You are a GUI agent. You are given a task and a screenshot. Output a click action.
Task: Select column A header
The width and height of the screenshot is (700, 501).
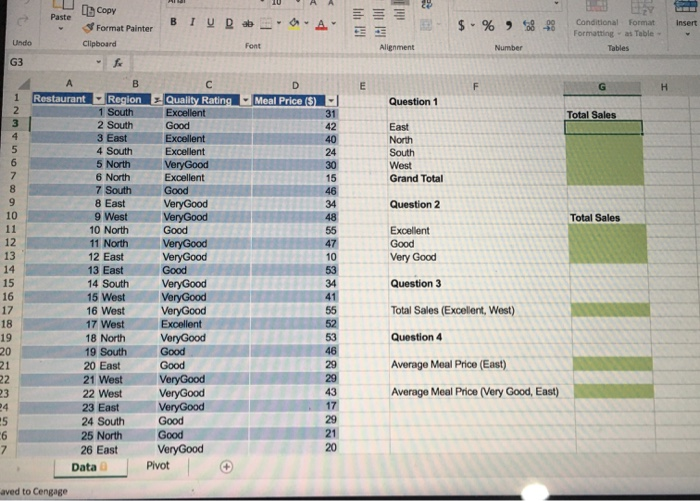pos(69,83)
